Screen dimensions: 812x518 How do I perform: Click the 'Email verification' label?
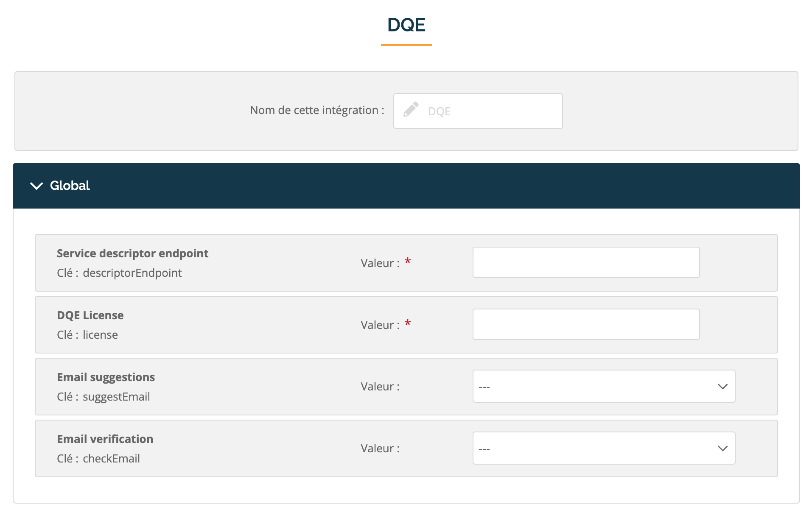(x=105, y=439)
